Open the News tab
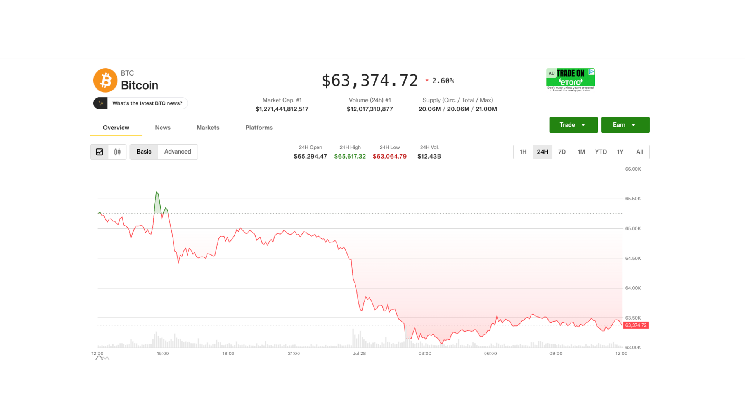 point(162,127)
